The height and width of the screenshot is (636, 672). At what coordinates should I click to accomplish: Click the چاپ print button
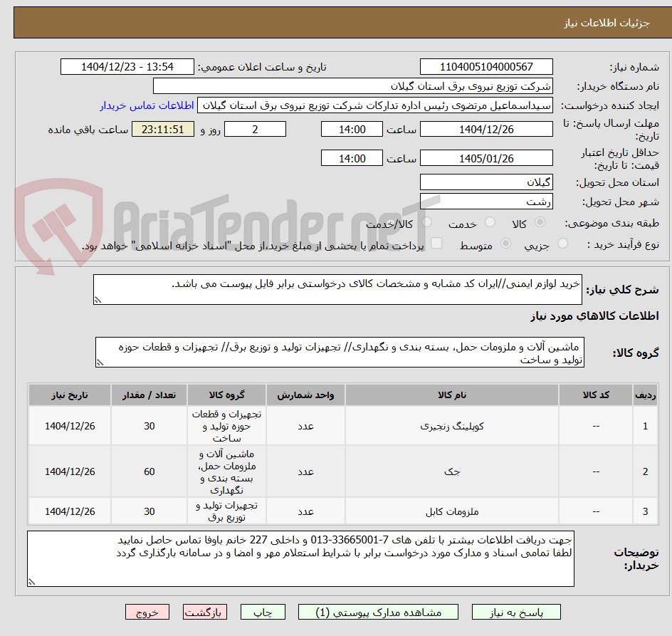click(x=263, y=612)
